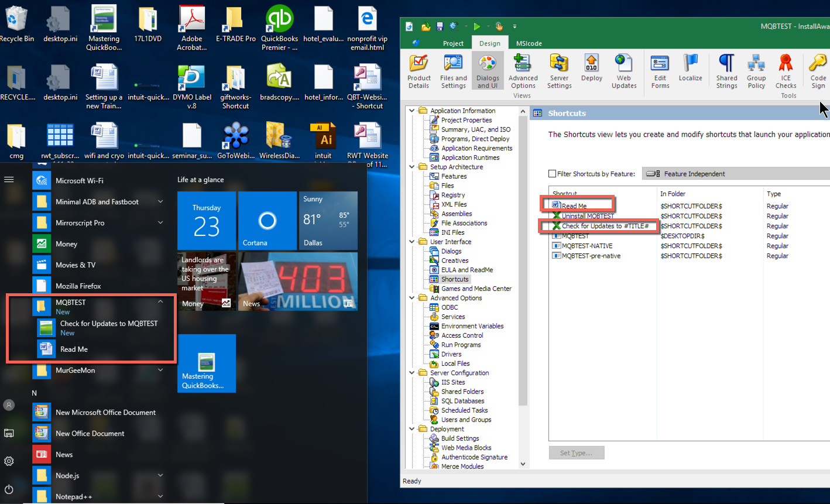Open QuickBooks Premier desktop icon
Image resolution: width=830 pixels, height=504 pixels.
[279, 28]
